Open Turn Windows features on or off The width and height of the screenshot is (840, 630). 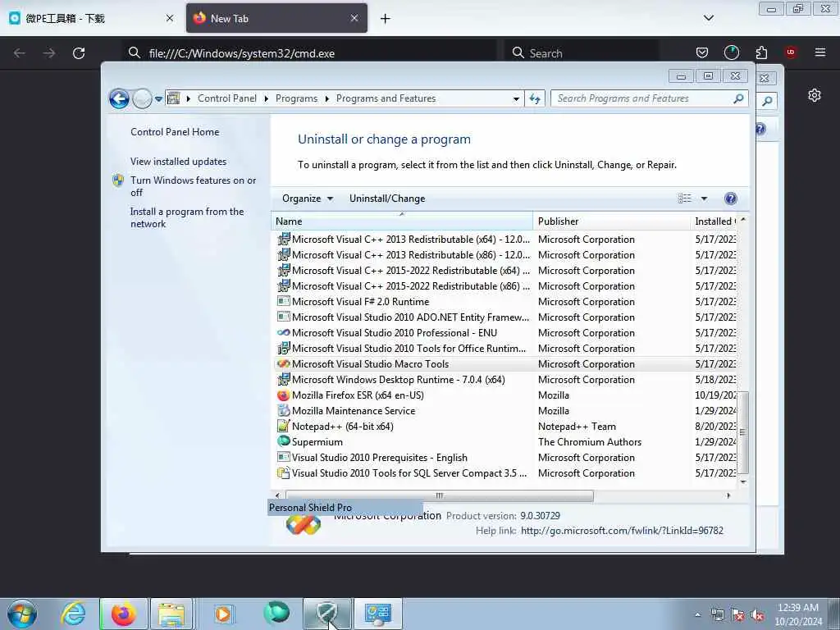point(194,186)
